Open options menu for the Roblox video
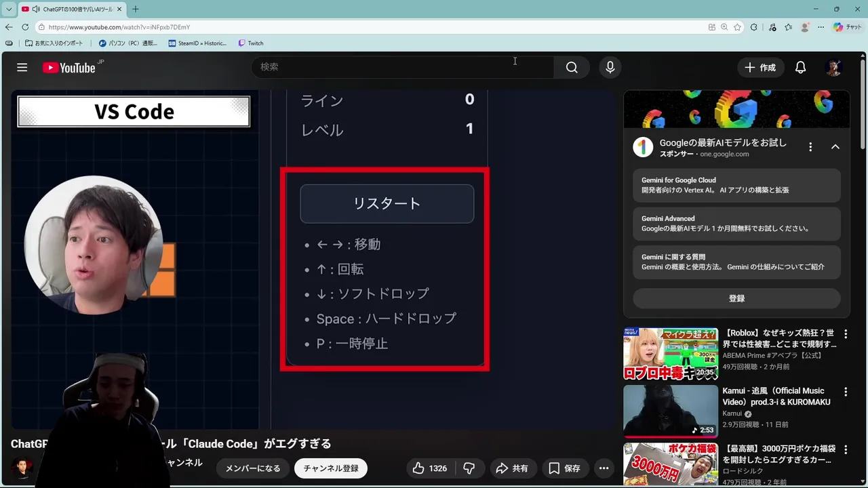Screen dimensions: 868x488 click(846, 334)
